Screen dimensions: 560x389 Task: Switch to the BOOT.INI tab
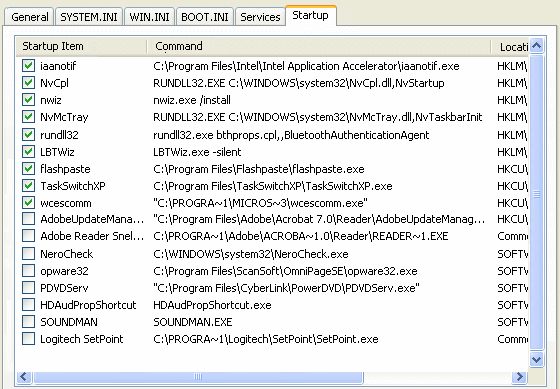click(205, 17)
